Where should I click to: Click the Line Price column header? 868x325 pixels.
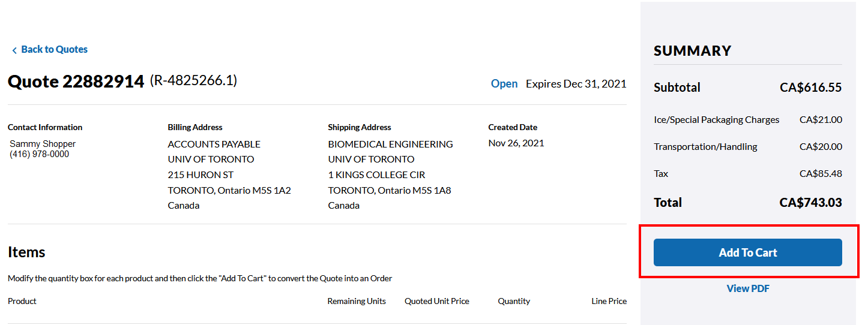pyautogui.click(x=609, y=301)
